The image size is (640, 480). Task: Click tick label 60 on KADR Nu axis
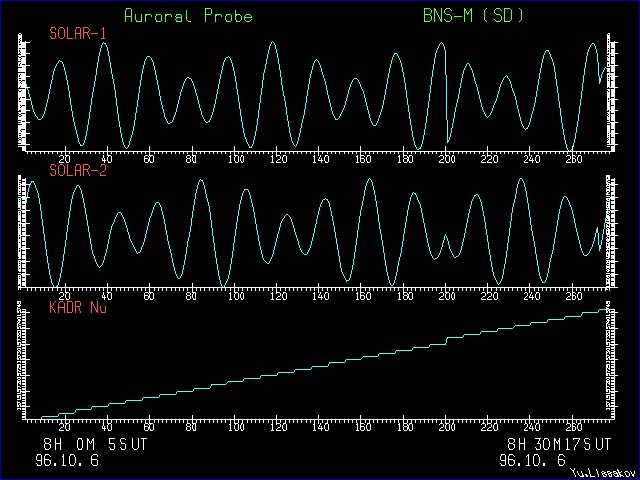click(x=149, y=427)
